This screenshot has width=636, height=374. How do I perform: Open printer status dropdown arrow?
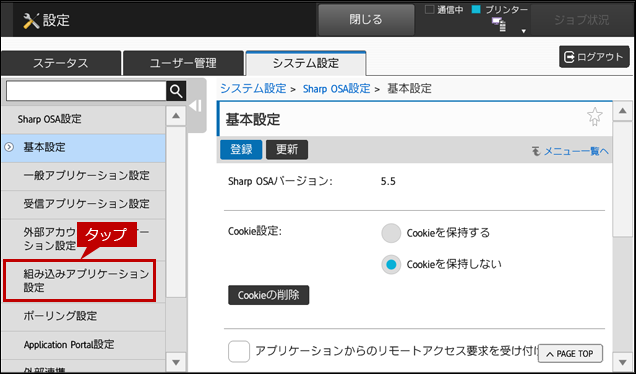(x=523, y=31)
